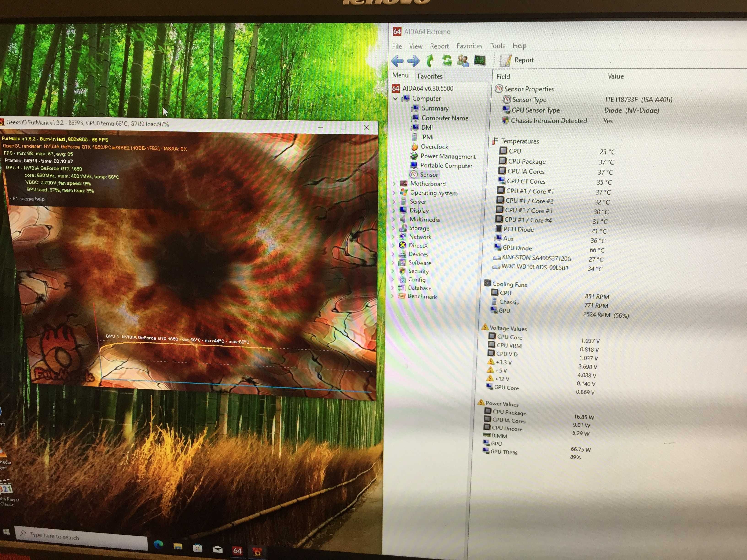Select the GPU TDP% row

click(x=532, y=454)
